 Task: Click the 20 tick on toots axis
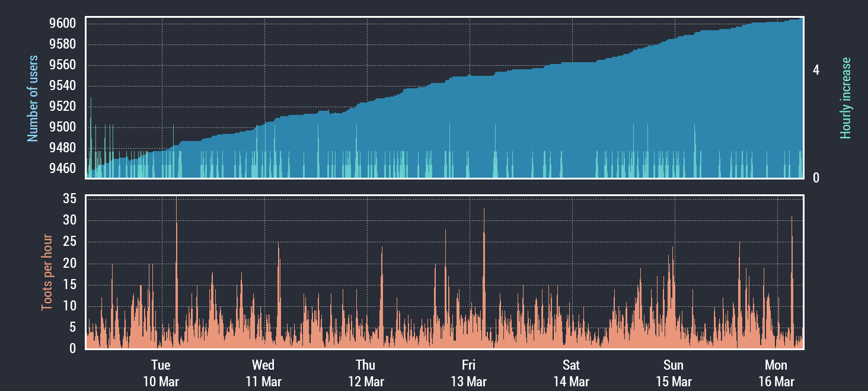click(69, 264)
